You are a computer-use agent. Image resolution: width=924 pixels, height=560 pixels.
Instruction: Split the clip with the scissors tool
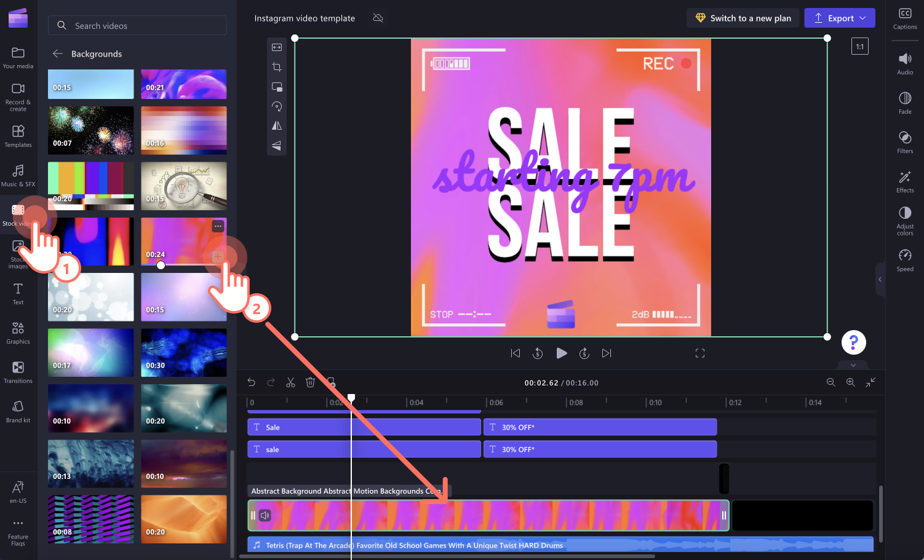[x=290, y=382]
